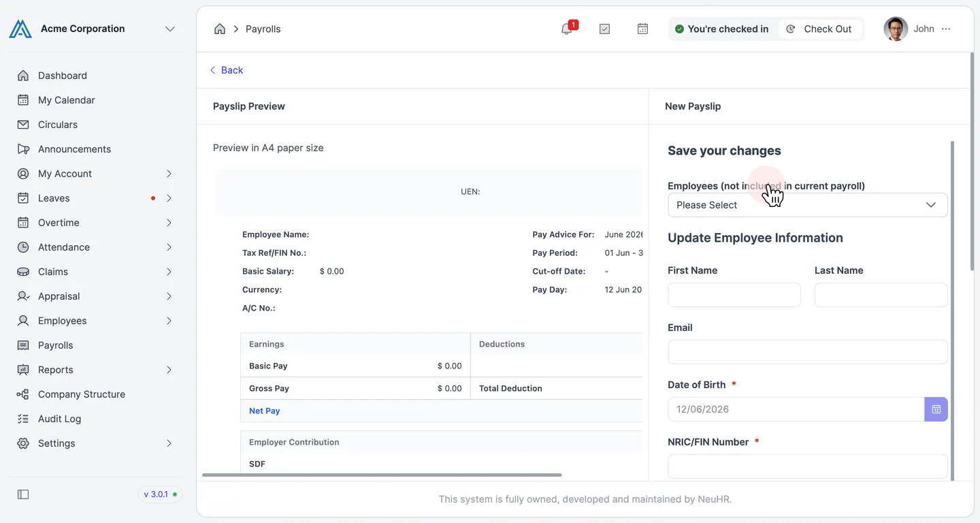Viewport: 980px width, 523px height.
Task: Open the Employees Please Select dropdown
Action: 808,205
